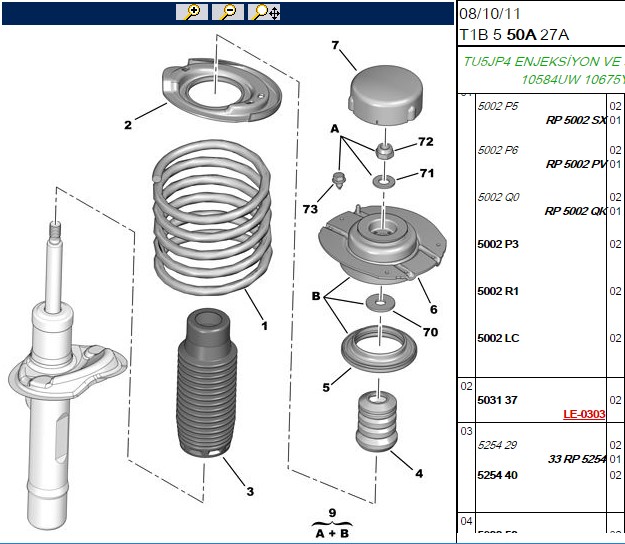Select the zoom-and-pan magnifier tool
625x544 pixels.
coord(264,12)
